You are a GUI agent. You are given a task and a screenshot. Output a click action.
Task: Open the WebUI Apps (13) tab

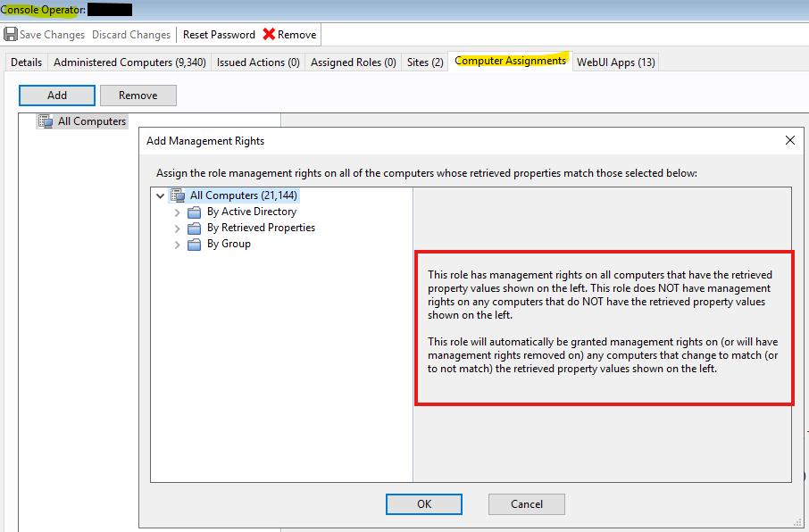tap(614, 62)
